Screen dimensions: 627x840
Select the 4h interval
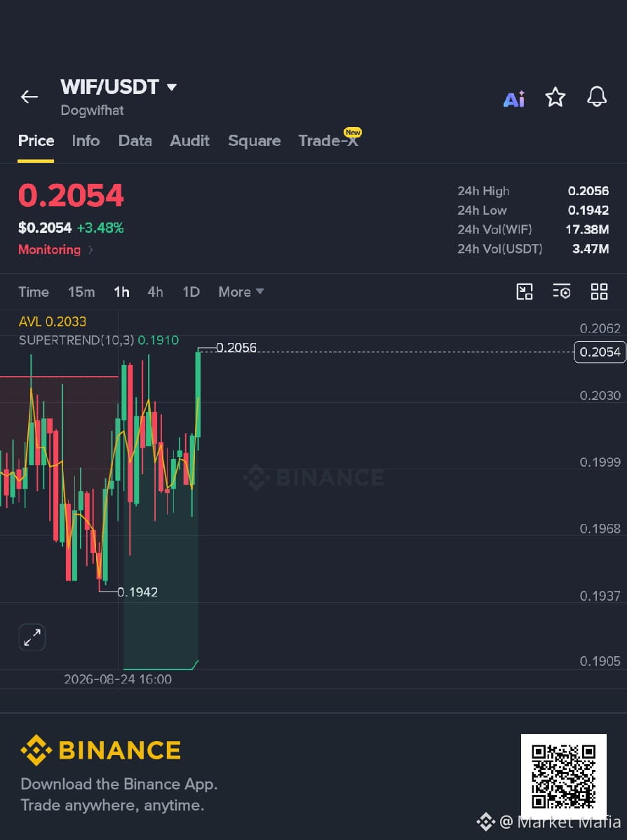tap(155, 292)
